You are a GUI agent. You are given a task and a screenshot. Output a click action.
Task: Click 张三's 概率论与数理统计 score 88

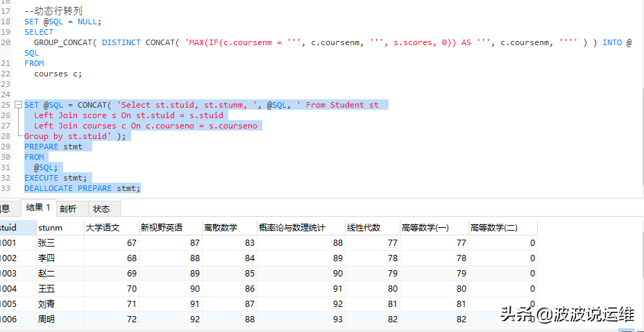click(x=301, y=243)
